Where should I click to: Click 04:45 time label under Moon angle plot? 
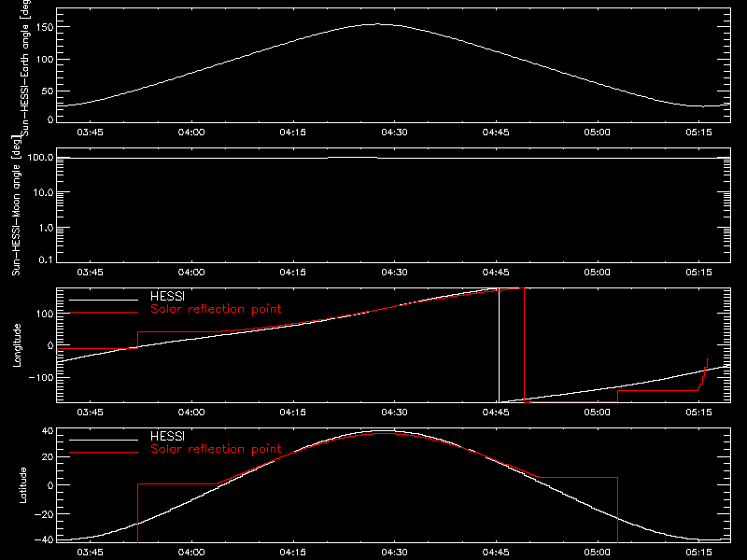pos(496,273)
